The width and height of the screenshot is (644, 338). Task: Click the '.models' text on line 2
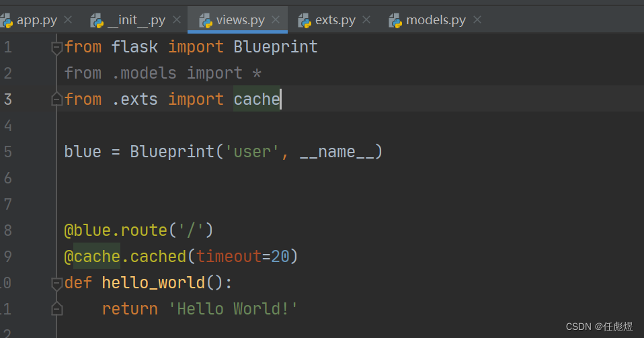144,73
